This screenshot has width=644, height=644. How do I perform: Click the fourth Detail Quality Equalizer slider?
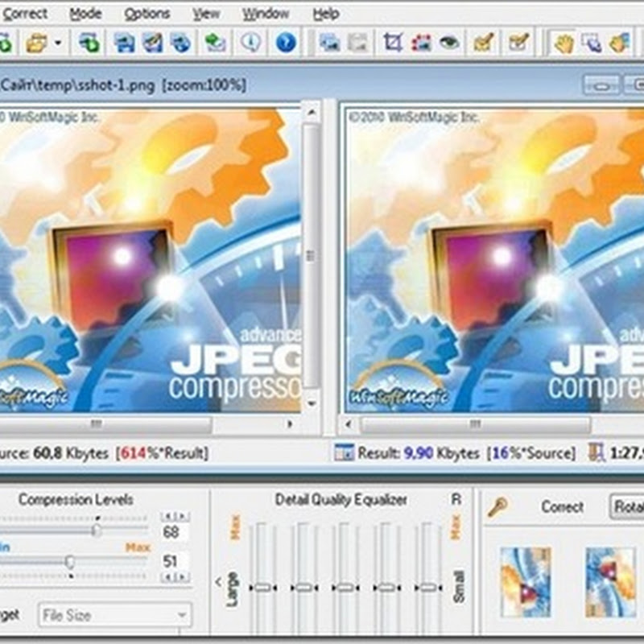point(386,588)
